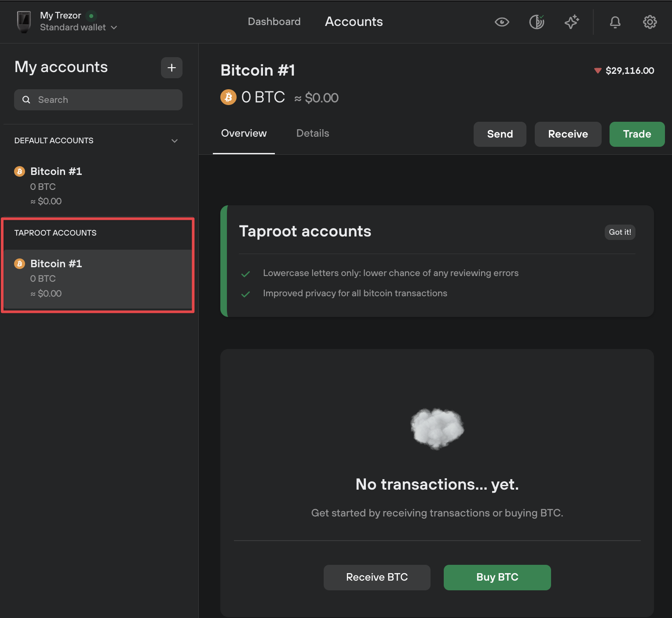Select the Overview tab
This screenshot has height=618, width=672.
244,133
